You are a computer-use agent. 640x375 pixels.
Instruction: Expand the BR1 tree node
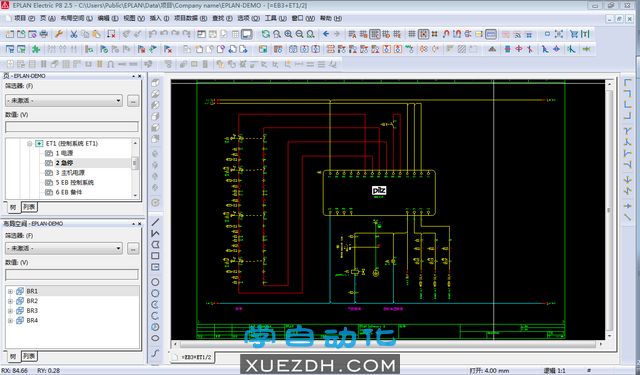click(x=10, y=291)
